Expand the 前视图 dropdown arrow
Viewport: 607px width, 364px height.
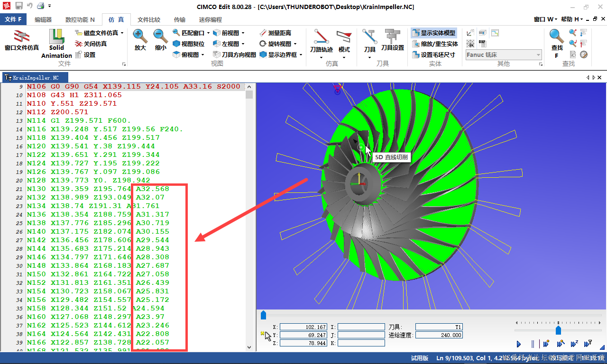point(243,33)
